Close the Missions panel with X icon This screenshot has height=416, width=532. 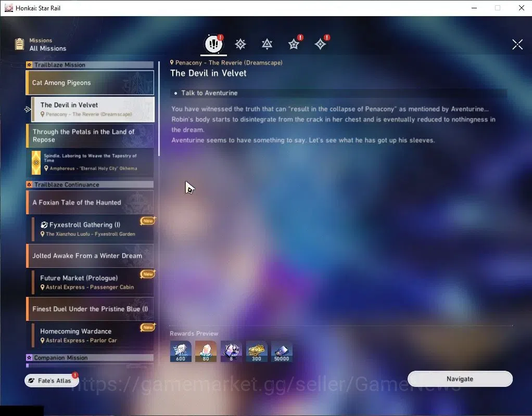(x=517, y=44)
